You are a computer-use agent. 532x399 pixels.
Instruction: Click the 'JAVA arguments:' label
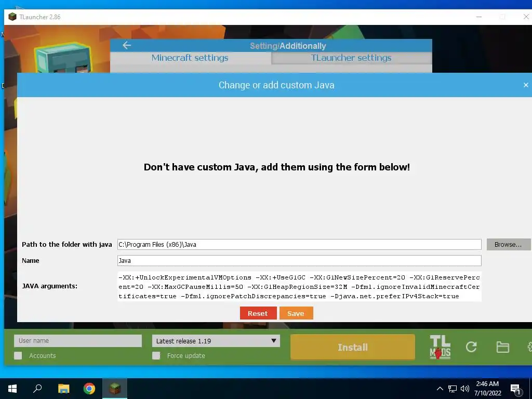point(49,286)
